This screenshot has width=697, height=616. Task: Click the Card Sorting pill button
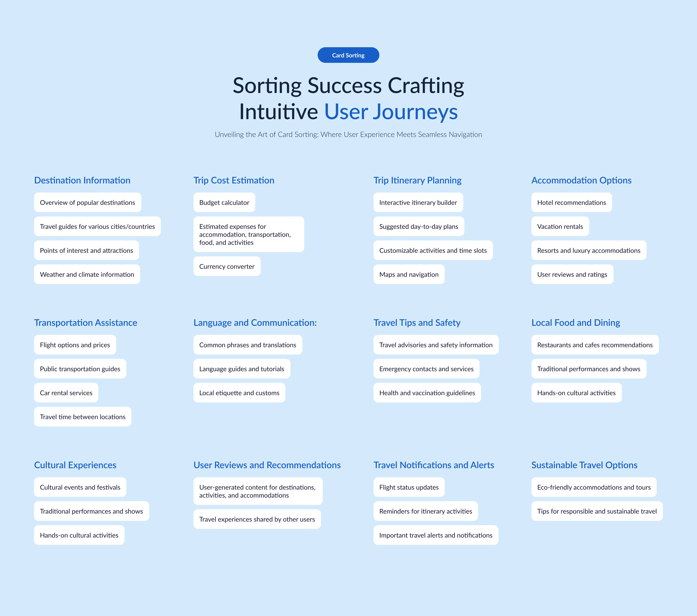[348, 55]
